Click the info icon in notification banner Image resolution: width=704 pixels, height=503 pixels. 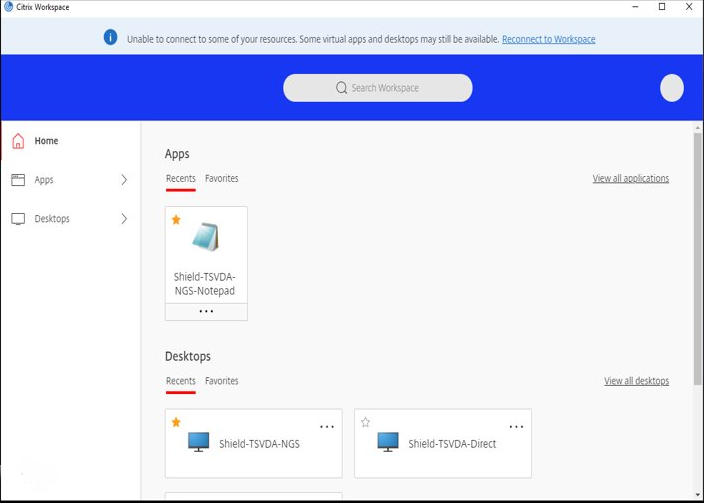tap(110, 37)
